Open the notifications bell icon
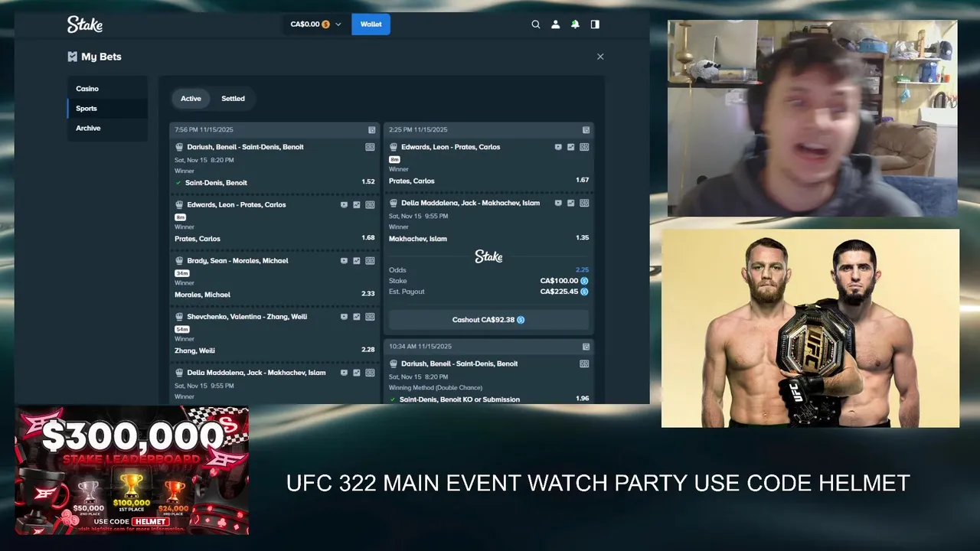Screen dimensions: 980x551 click(x=575, y=24)
